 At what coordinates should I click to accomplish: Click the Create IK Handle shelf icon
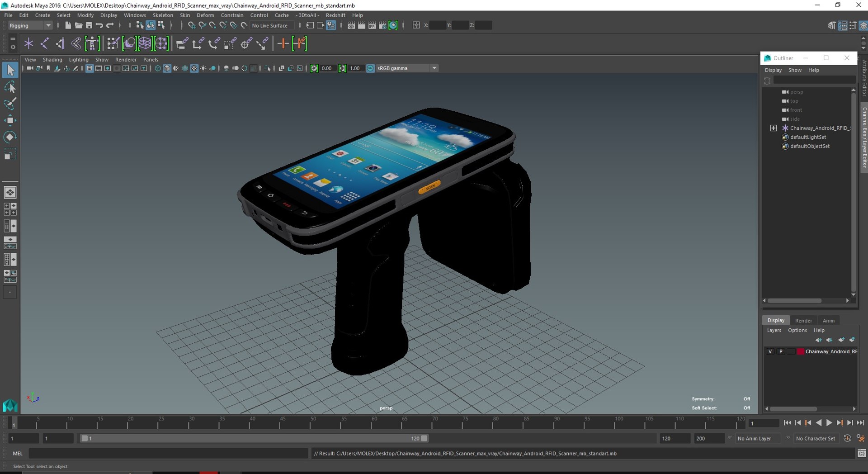click(60, 43)
